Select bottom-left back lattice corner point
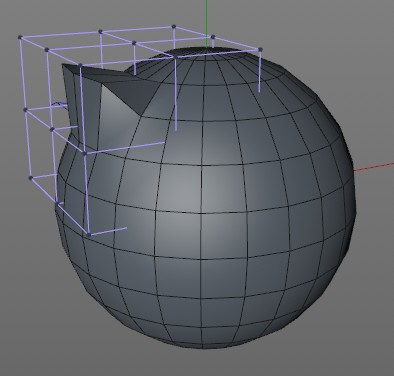Screen dimensions: 394x376 [30, 178]
